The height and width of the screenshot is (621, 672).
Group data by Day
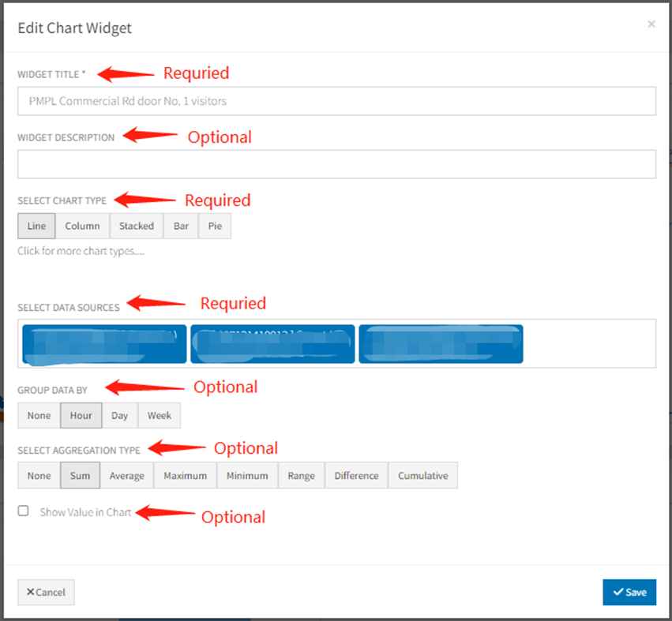coord(119,415)
